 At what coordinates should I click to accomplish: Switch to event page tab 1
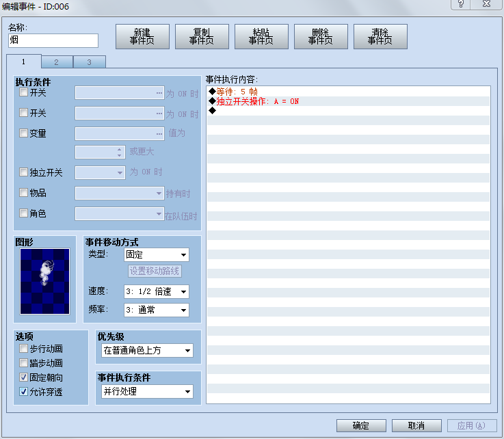(24, 62)
